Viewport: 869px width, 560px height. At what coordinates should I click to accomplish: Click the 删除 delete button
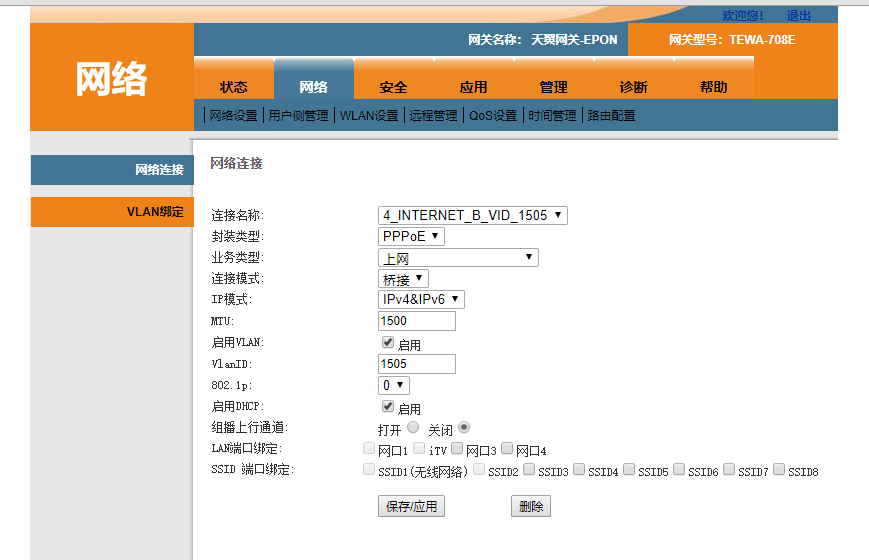(531, 506)
